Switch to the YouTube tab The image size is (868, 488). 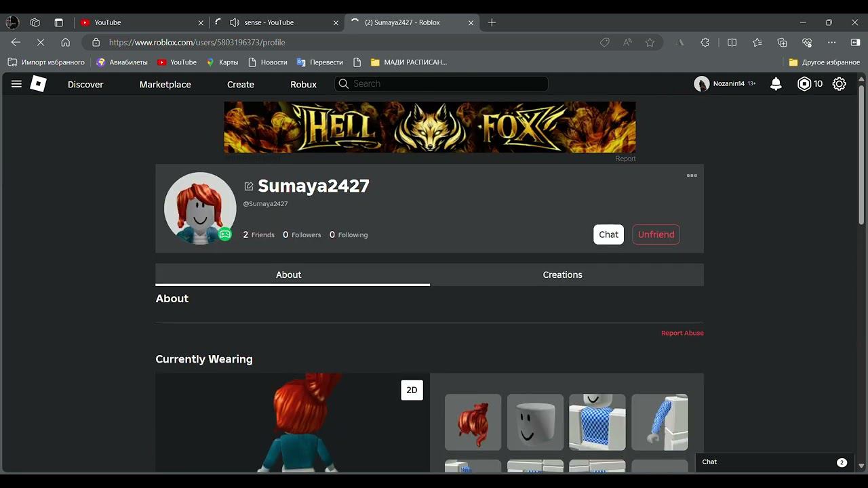(x=142, y=22)
